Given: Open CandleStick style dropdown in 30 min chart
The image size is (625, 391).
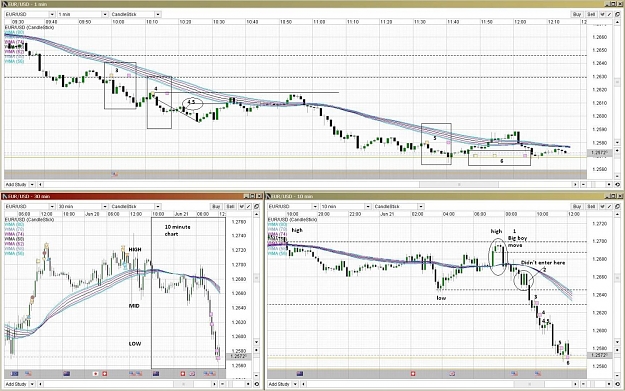Looking at the screenshot, I should pos(136,206).
